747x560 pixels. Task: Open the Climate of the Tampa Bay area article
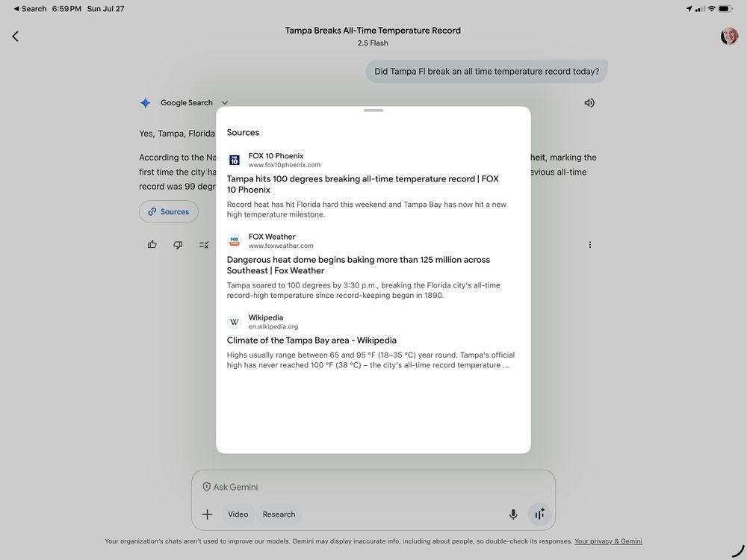311,340
